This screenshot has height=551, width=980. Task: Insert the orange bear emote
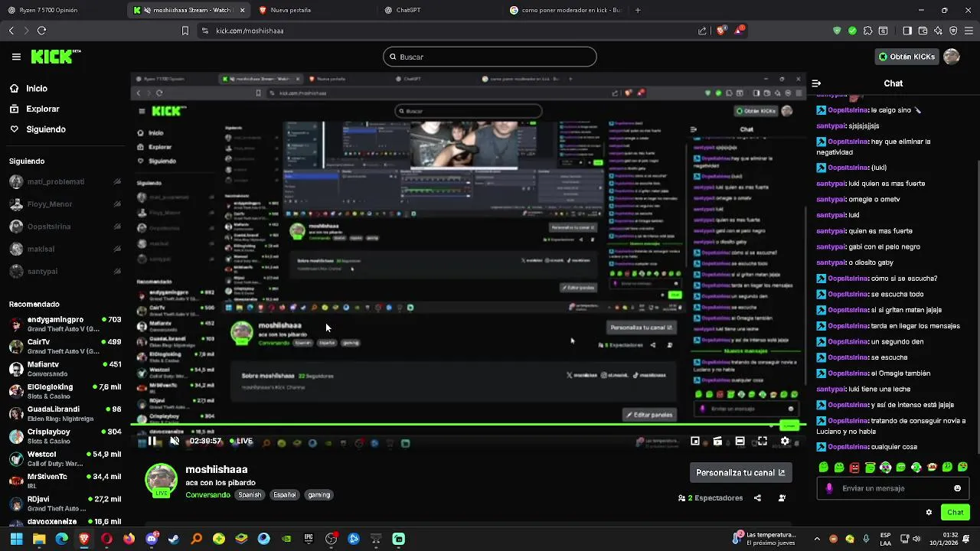coord(932,468)
